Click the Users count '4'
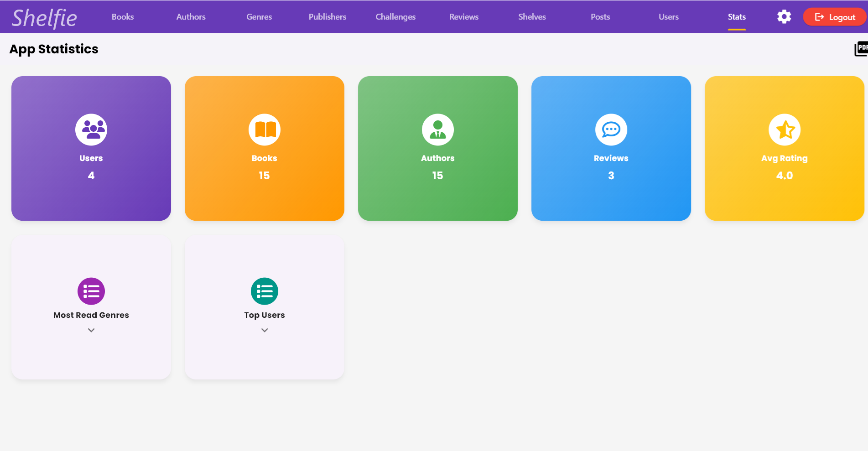Screen dimensions: 868x451 pos(91,176)
